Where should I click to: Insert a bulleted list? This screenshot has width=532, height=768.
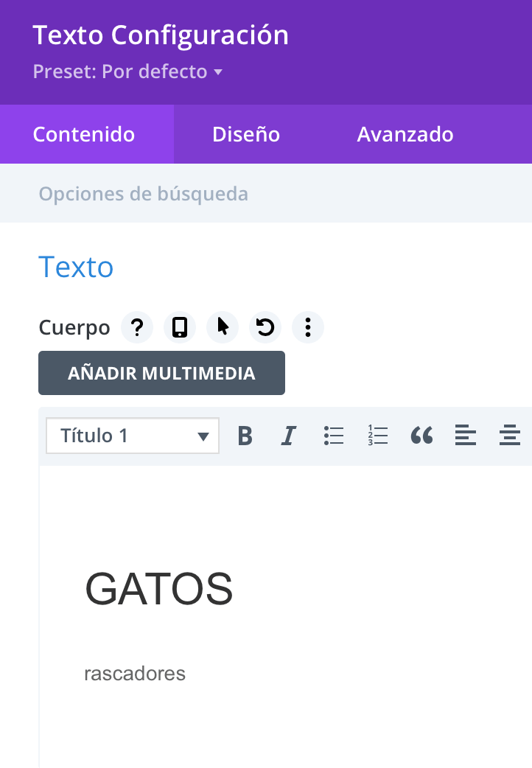[x=334, y=436]
